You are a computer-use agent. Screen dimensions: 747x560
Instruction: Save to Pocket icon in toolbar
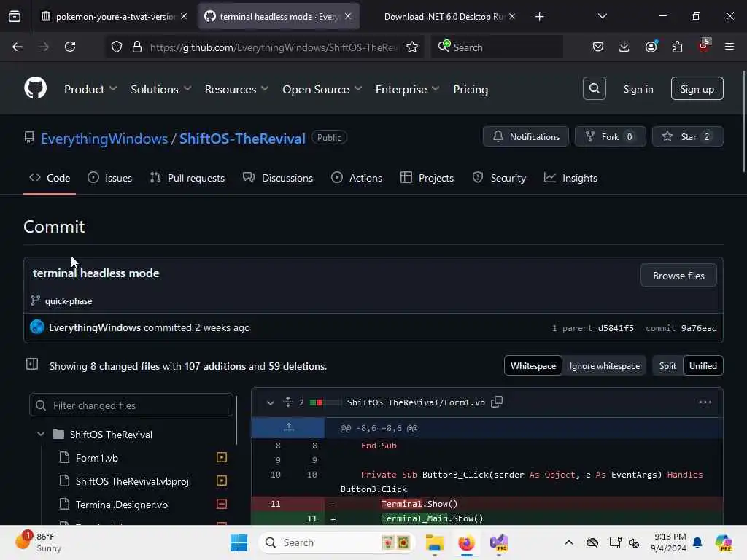click(x=598, y=47)
